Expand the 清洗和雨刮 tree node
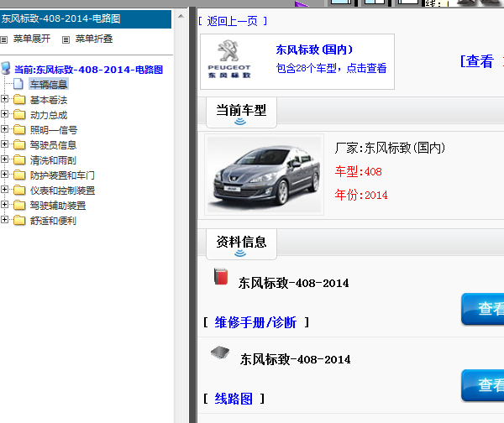Viewport: 504px width, 423px height. [4, 159]
